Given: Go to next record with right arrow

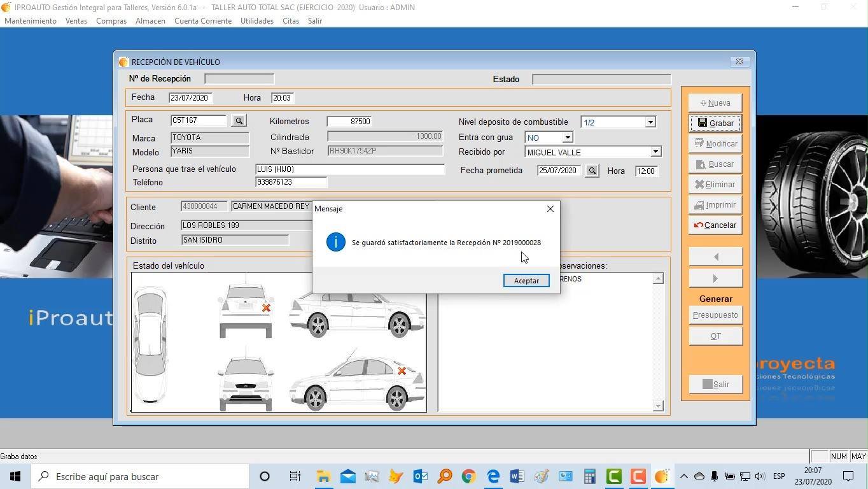Looking at the screenshot, I should pos(715,278).
